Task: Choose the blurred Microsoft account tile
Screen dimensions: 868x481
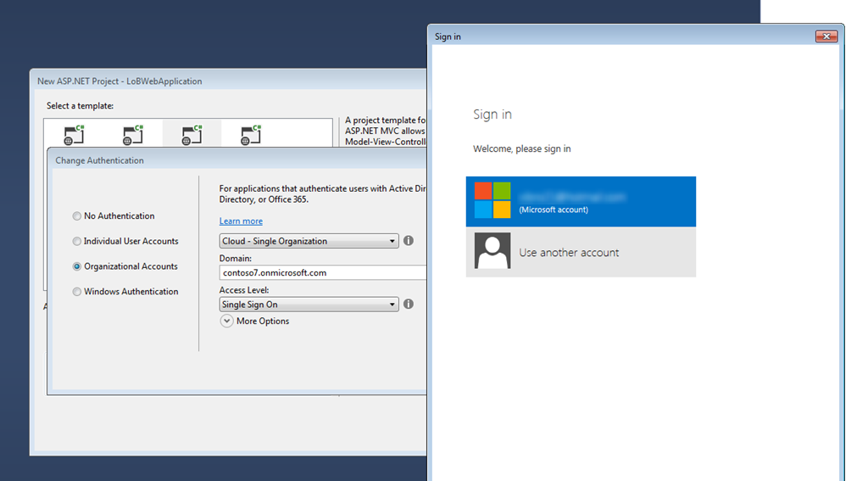Action: [x=581, y=201]
